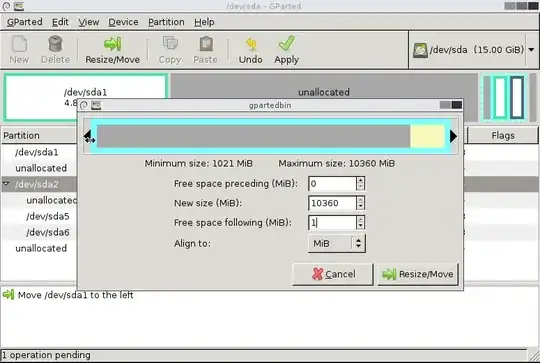The image size is (540, 363).
Task: Open the Device menu
Action: (123, 22)
